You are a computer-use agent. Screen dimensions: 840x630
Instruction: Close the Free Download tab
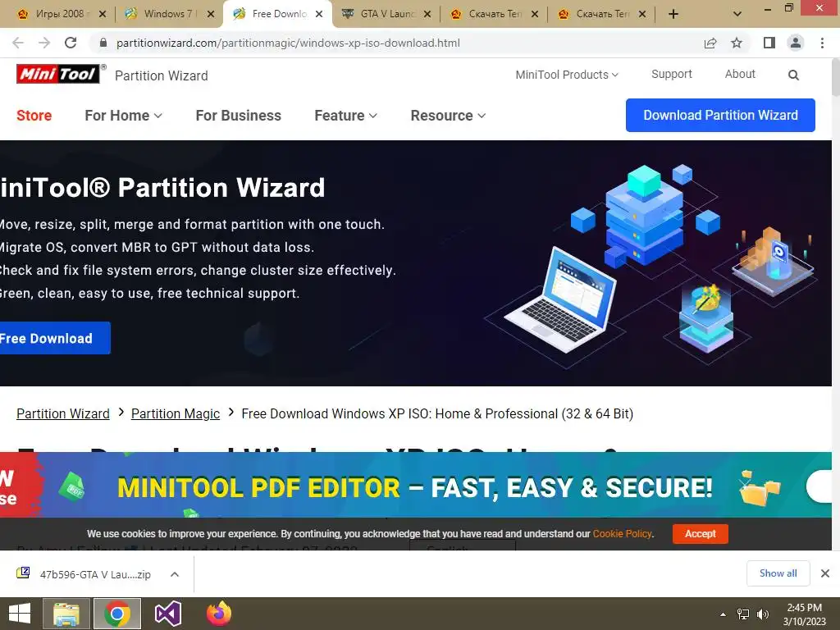(319, 14)
